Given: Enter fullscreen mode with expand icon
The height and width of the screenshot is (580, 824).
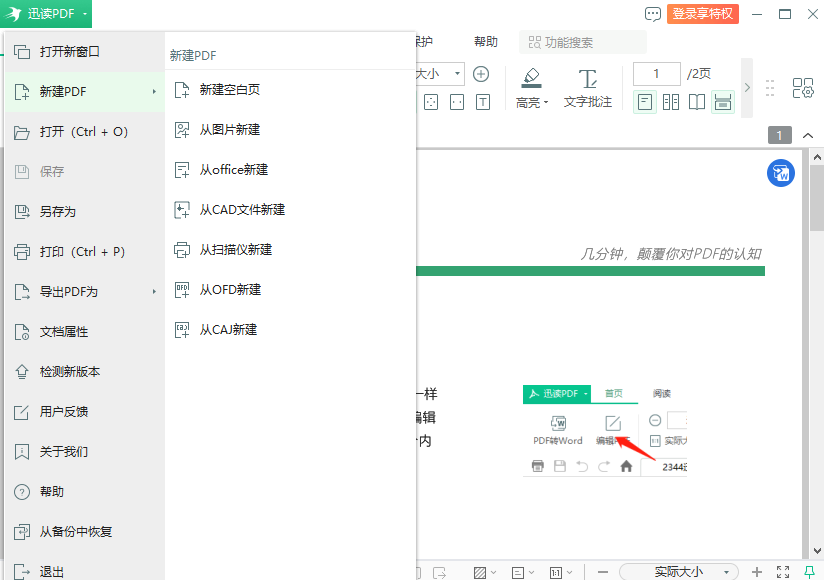Looking at the screenshot, I should click(783, 572).
